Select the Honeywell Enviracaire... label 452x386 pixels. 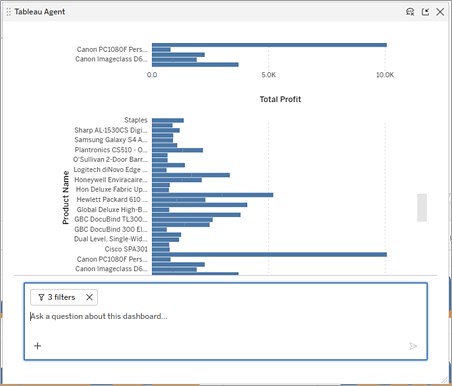pos(111,180)
